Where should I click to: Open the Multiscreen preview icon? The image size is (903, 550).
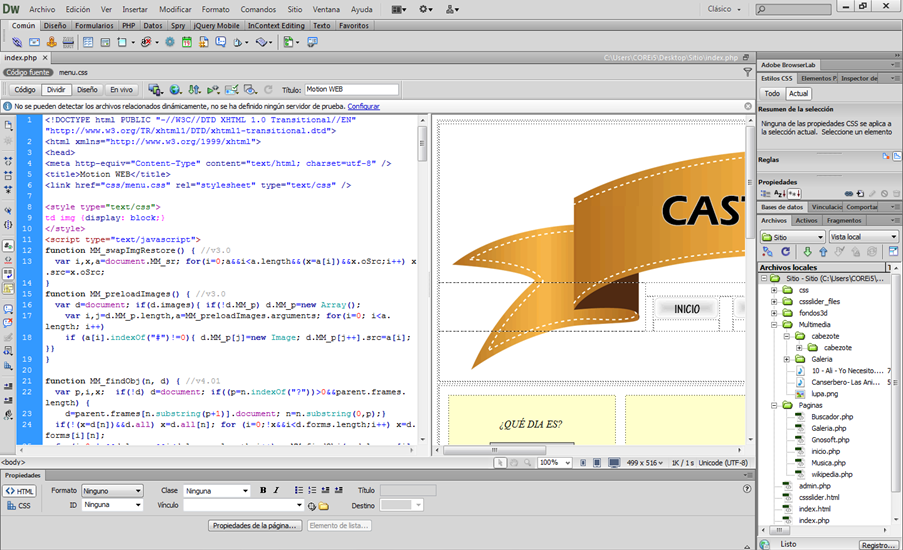[x=155, y=90]
